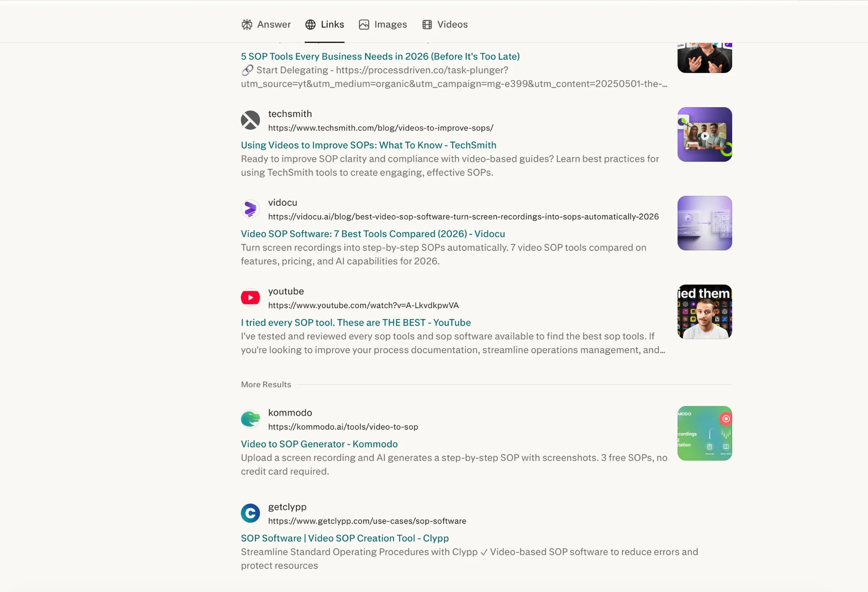Click the 'Streamline Standard Operating Procedures' description
Viewport: 868px width, 592px height.
(x=470, y=559)
